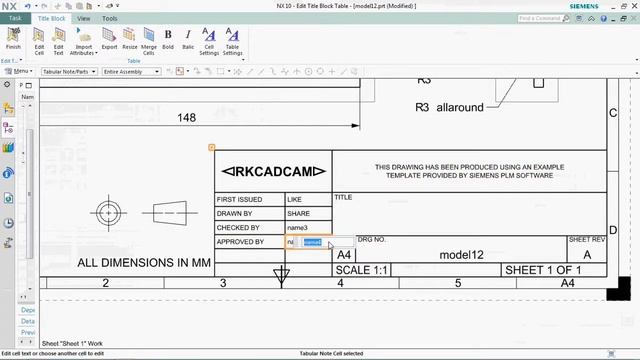Switch to the View tab
The width and height of the screenshot is (640, 360).
point(84,18)
